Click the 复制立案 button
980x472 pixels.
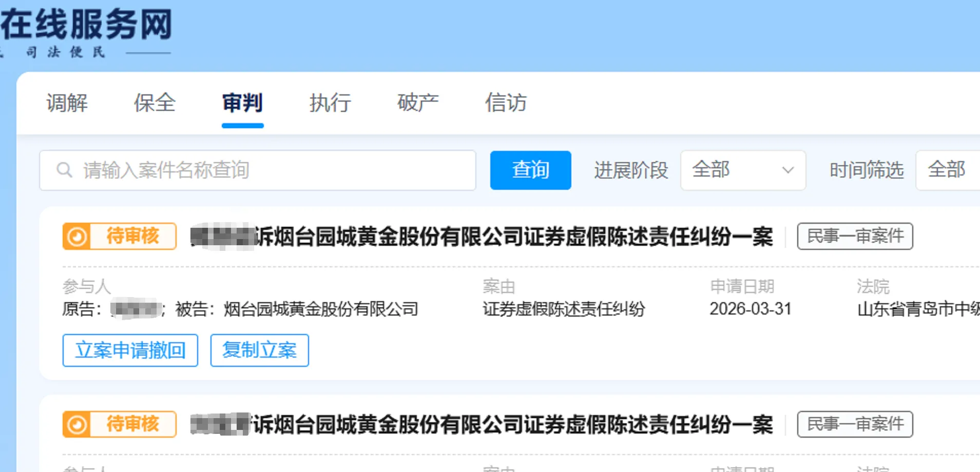[259, 350]
